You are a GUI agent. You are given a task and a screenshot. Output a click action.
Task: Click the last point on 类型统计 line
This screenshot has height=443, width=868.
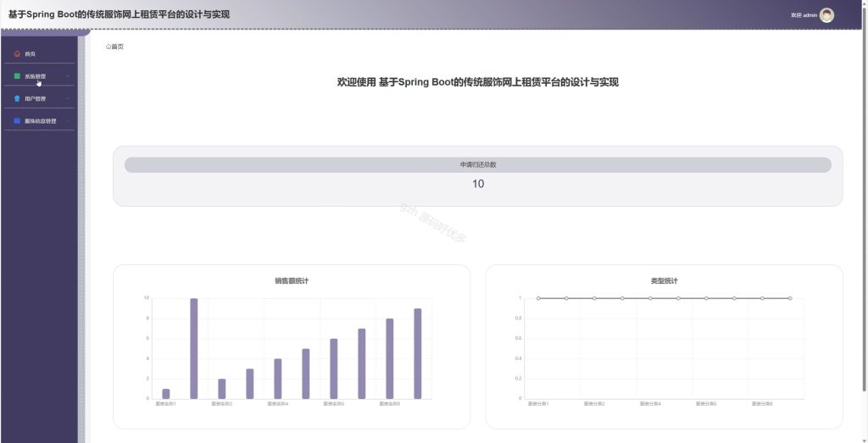pos(790,298)
